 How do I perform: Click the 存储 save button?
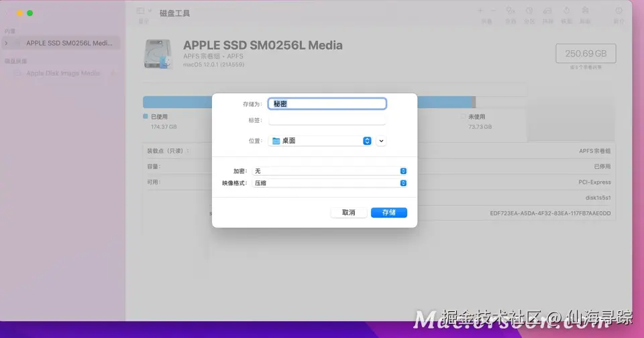click(388, 213)
